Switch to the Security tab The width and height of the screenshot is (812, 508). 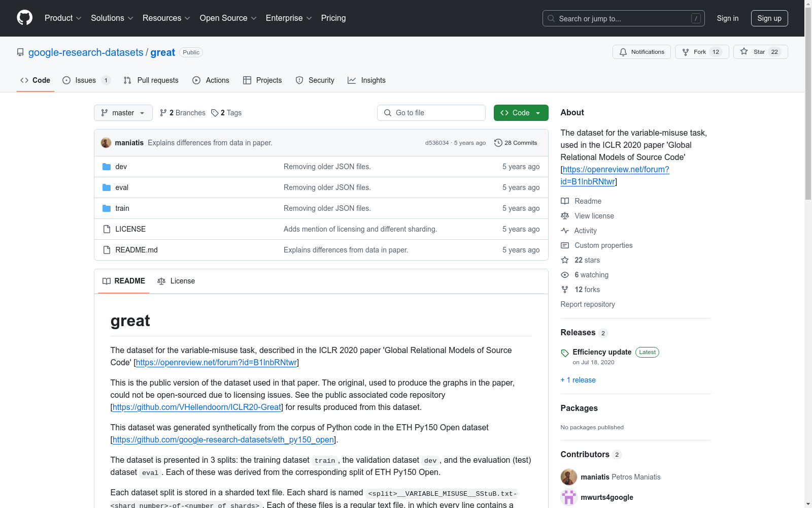[x=315, y=80]
